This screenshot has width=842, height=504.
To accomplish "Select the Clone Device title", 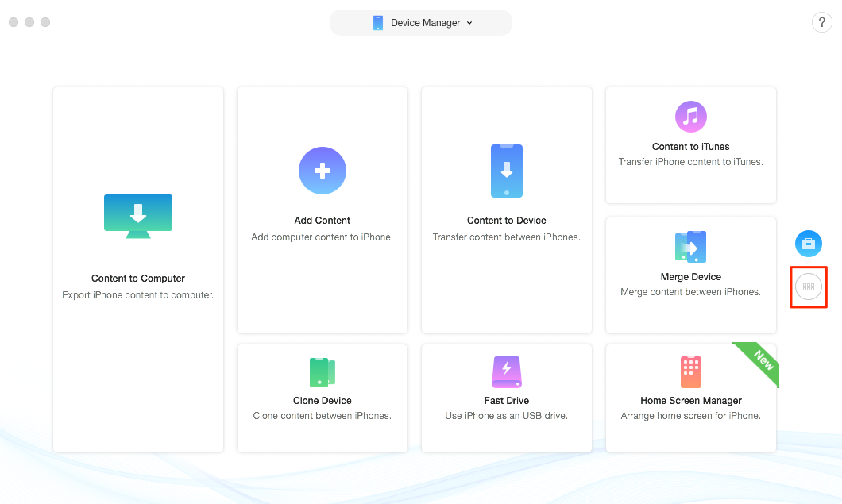I will coord(323,401).
